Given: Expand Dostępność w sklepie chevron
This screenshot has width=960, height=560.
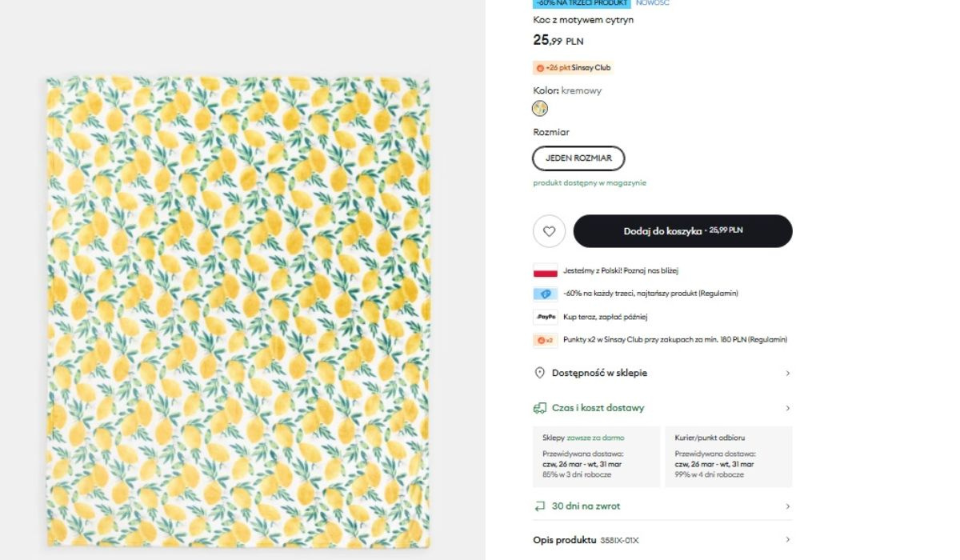Looking at the screenshot, I should click(787, 374).
